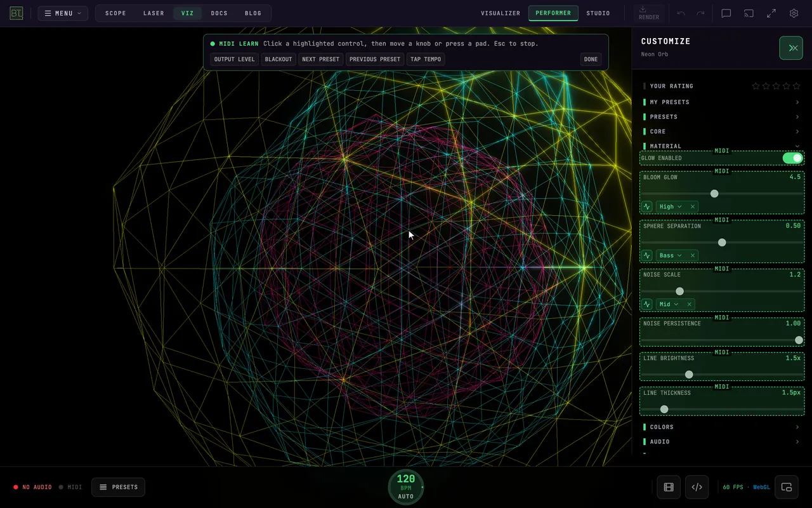Switch to the Scope tab
The image size is (812, 508).
click(x=115, y=13)
